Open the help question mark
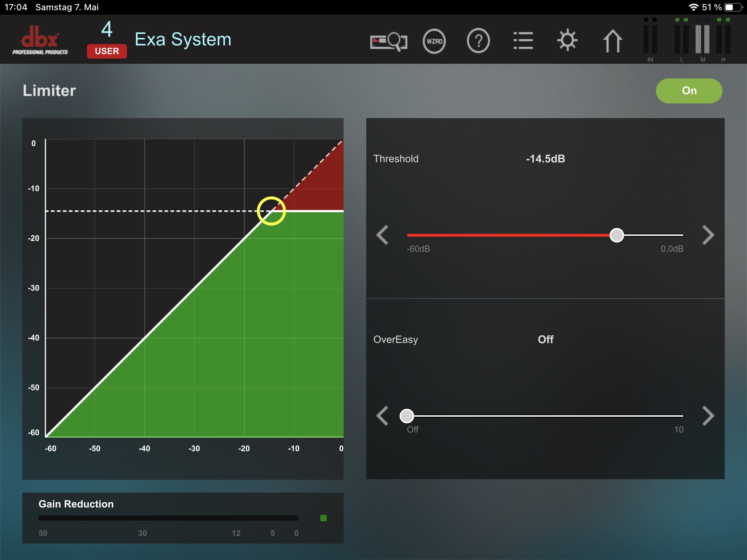The height and width of the screenshot is (560, 747). 478,41
